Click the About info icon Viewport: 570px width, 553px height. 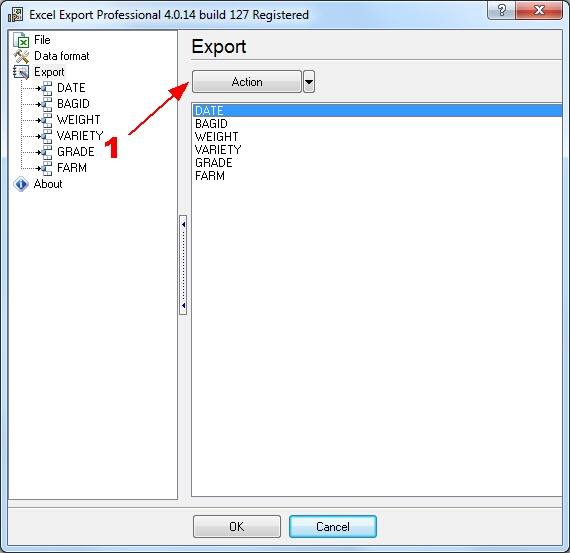click(x=21, y=184)
